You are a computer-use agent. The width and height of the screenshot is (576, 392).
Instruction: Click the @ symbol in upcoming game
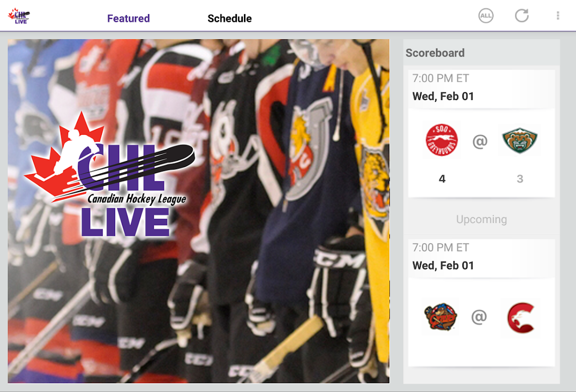click(479, 317)
